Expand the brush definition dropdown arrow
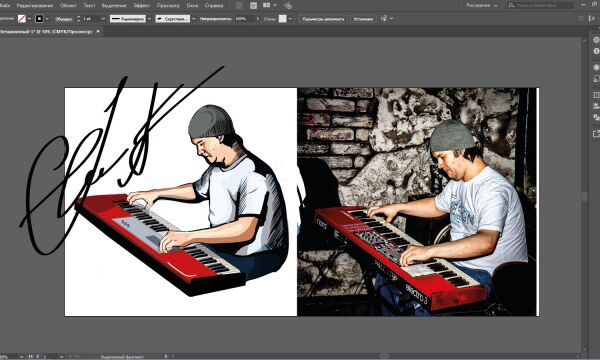600x360 pixels. tap(194, 18)
